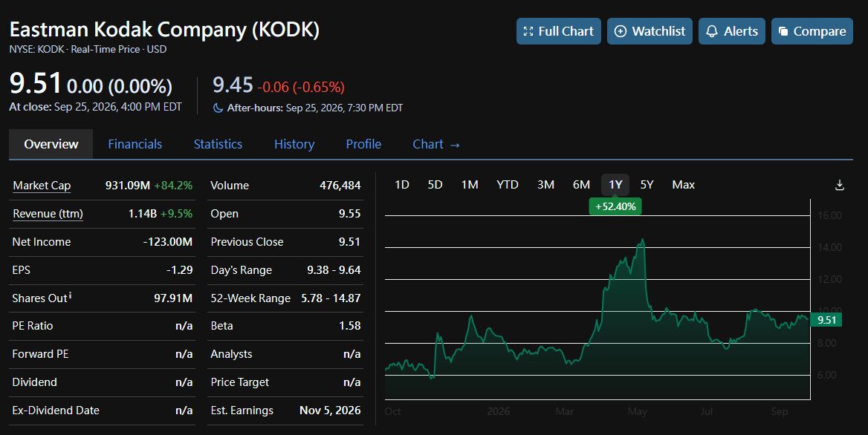Open the Statistics tab
Image resolution: width=868 pixels, height=435 pixels.
pos(218,144)
